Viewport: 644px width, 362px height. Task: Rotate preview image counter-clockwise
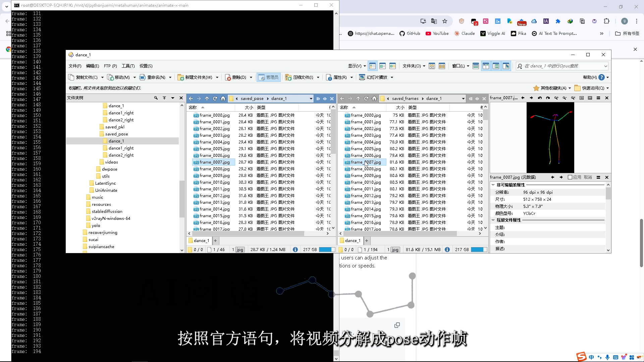point(540,98)
